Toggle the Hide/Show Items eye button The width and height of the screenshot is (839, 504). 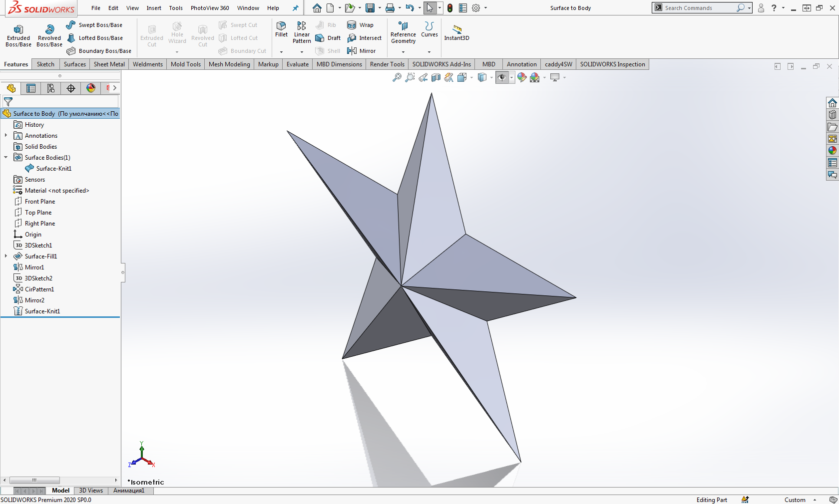point(502,77)
